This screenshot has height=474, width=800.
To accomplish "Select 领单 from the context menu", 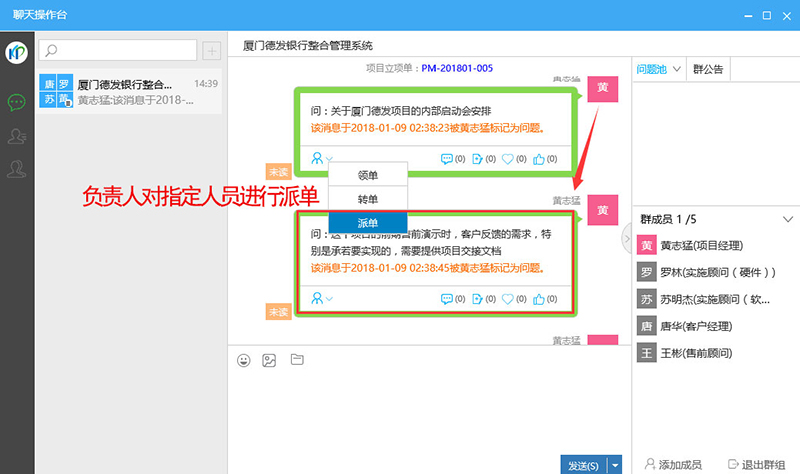I will click(x=368, y=175).
